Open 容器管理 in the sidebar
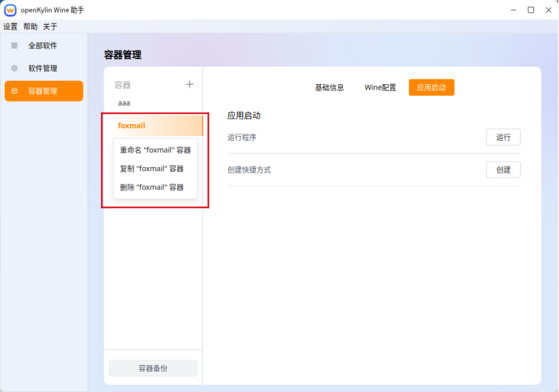 click(44, 91)
